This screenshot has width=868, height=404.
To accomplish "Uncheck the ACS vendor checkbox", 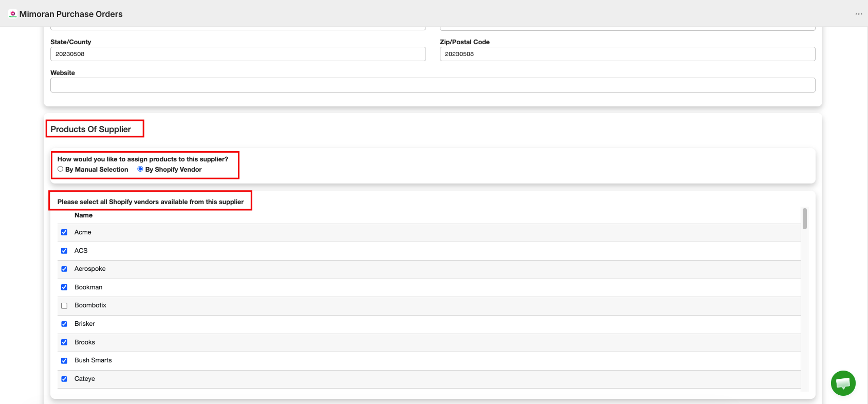I will [x=64, y=251].
